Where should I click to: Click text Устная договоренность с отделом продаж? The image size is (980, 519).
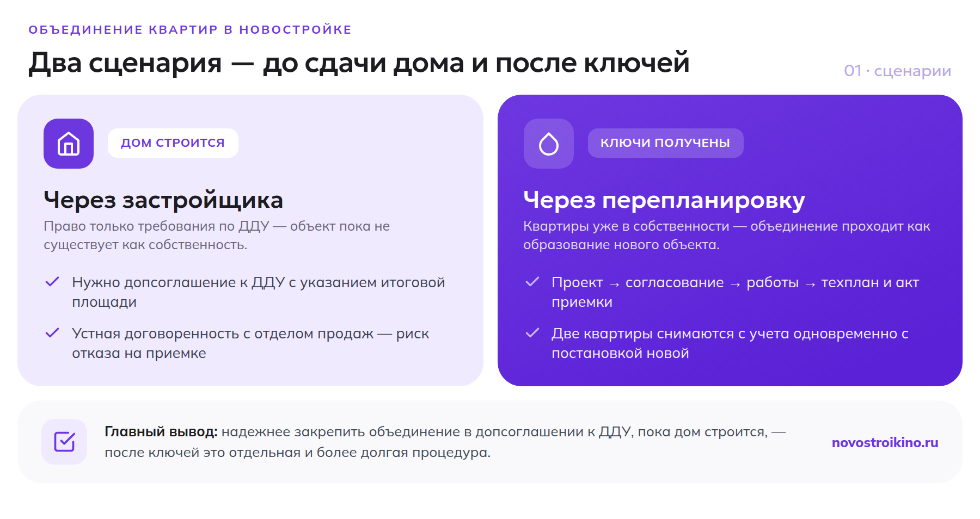pos(250,343)
